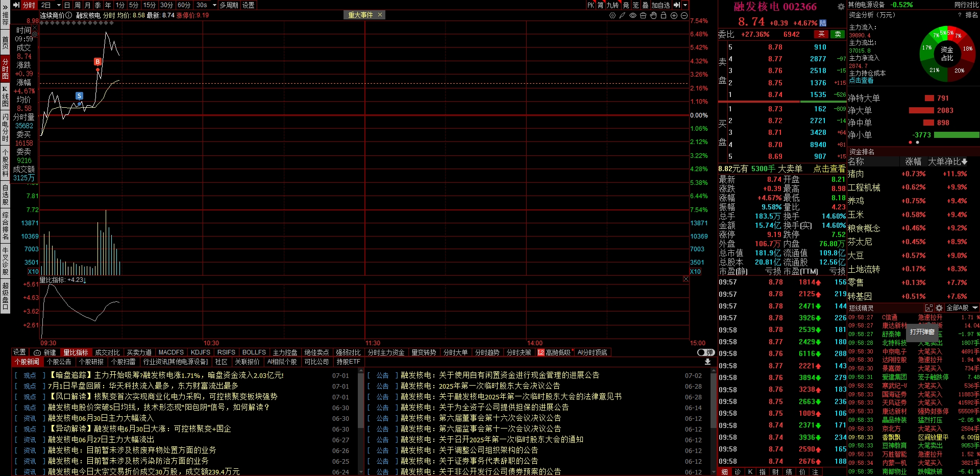Image resolution: width=980 pixels, height=476 pixels.
Task: Toggle 九转 indicator
Action: pos(612,5)
